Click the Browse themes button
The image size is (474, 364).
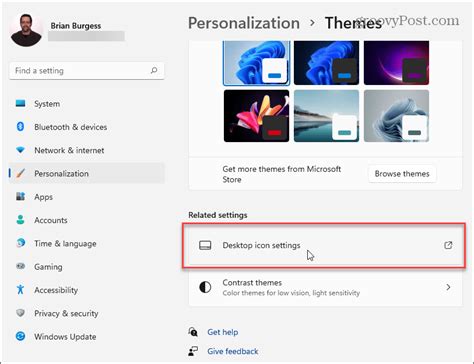click(402, 174)
